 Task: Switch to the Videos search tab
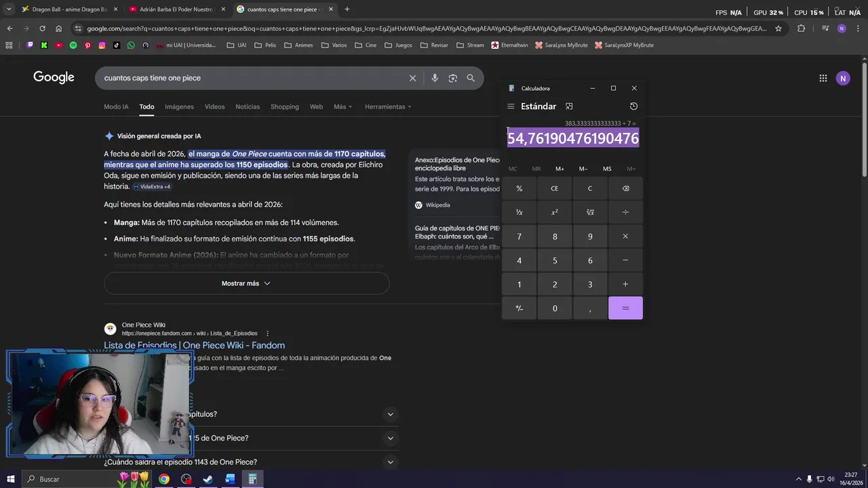tap(214, 106)
